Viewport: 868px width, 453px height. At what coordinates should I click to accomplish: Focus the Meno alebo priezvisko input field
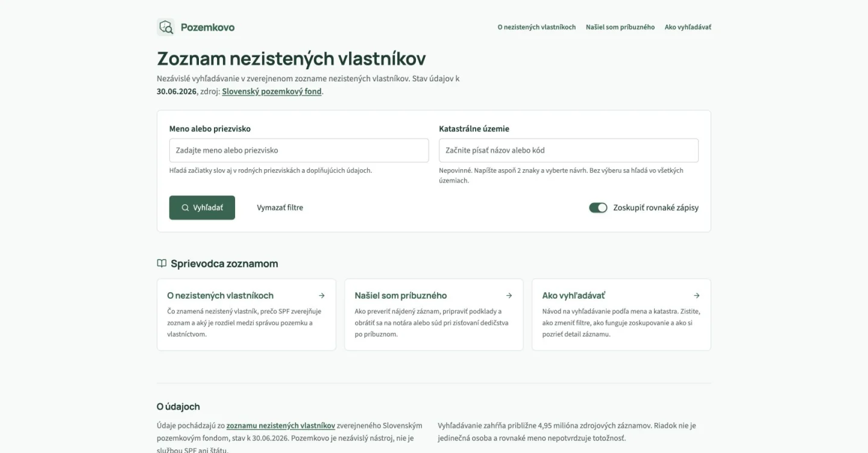(299, 151)
